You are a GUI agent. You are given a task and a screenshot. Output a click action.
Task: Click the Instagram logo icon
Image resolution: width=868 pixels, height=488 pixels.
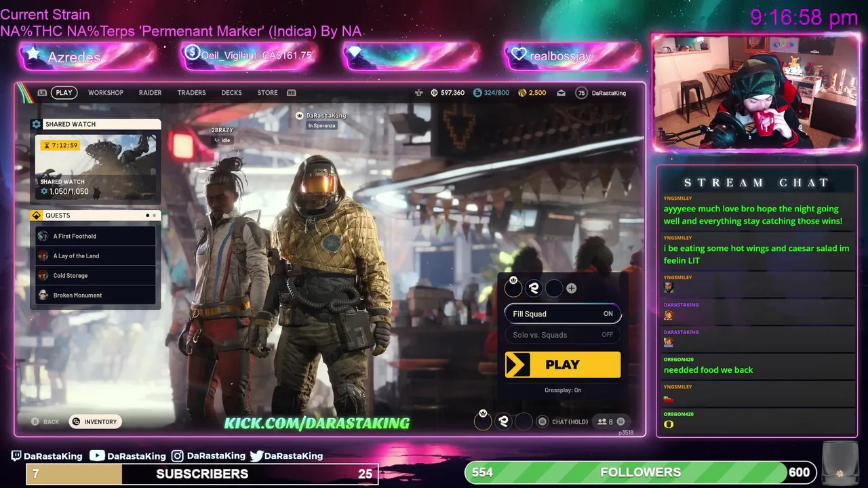(178, 456)
